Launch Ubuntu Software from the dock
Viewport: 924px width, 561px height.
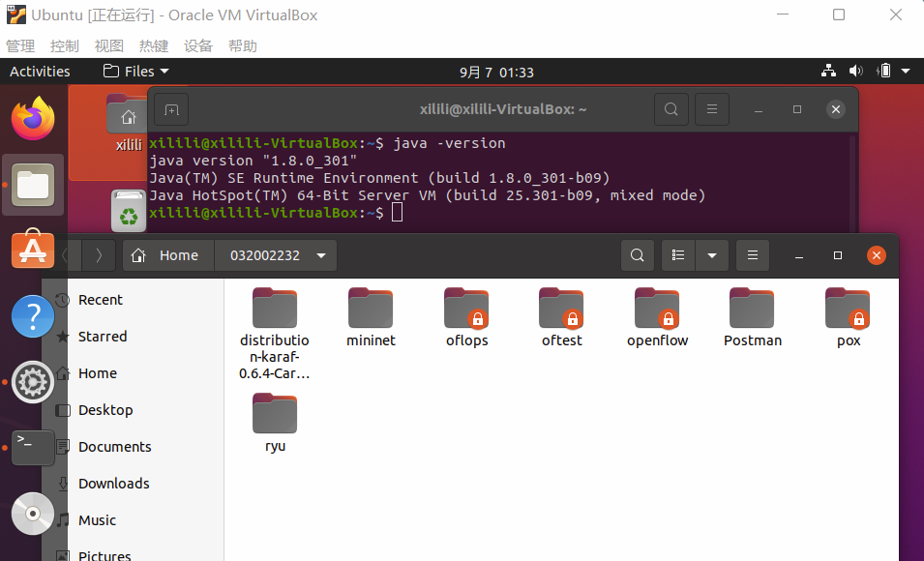point(33,249)
